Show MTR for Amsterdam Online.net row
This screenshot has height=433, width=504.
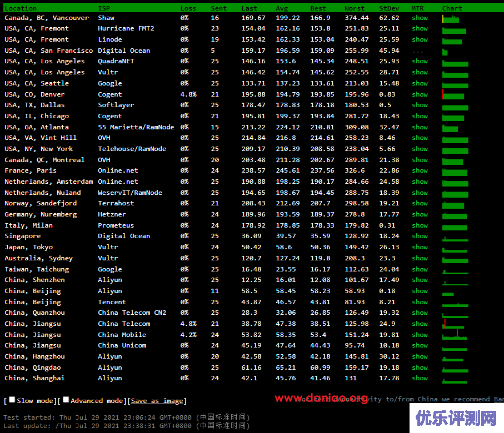pos(420,182)
